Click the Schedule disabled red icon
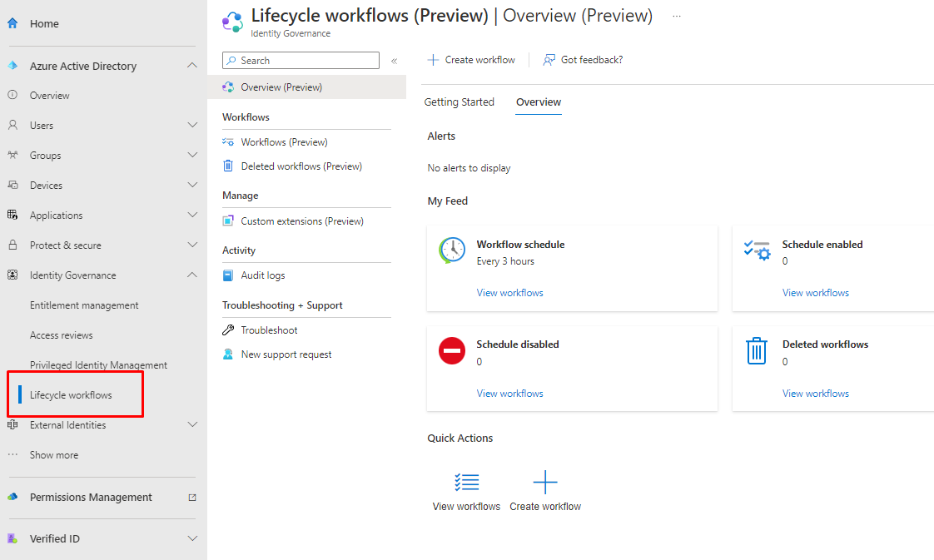This screenshot has width=934, height=560. [x=452, y=351]
